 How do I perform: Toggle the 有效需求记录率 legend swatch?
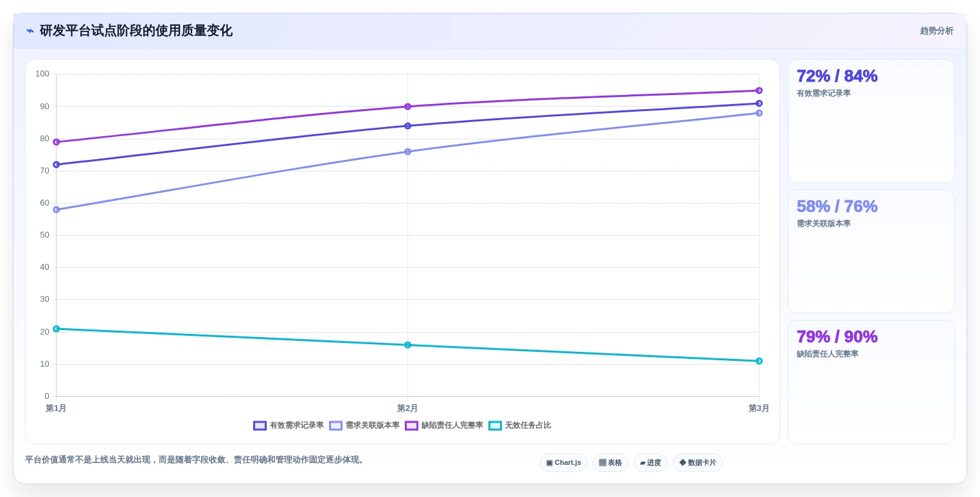(x=260, y=426)
